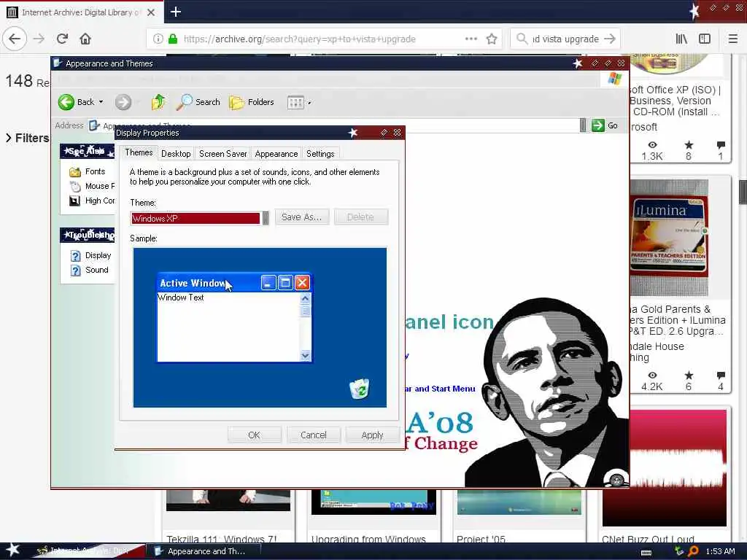Switch to the Themes tab

click(139, 152)
